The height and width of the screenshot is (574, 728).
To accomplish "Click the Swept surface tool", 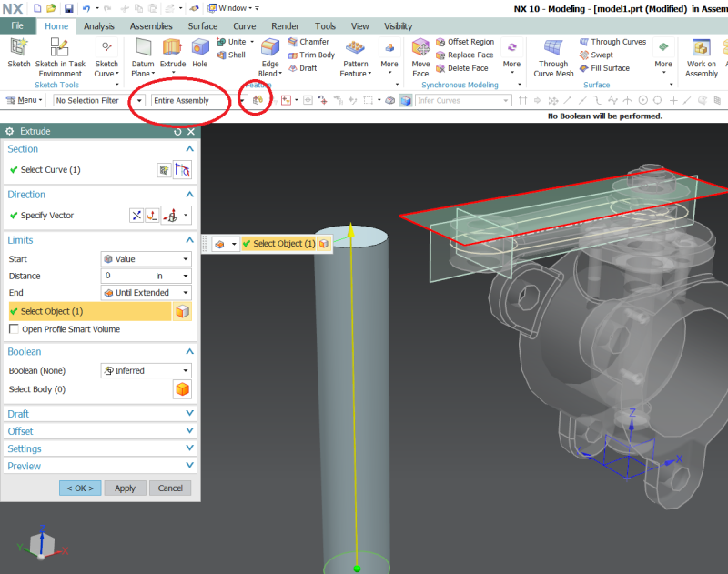I will click(596, 55).
